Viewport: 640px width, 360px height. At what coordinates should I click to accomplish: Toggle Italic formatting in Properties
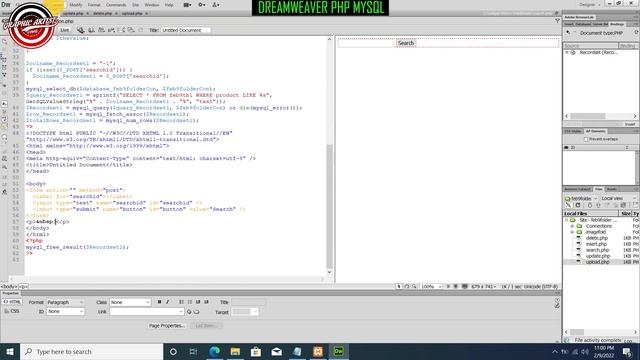click(x=168, y=302)
